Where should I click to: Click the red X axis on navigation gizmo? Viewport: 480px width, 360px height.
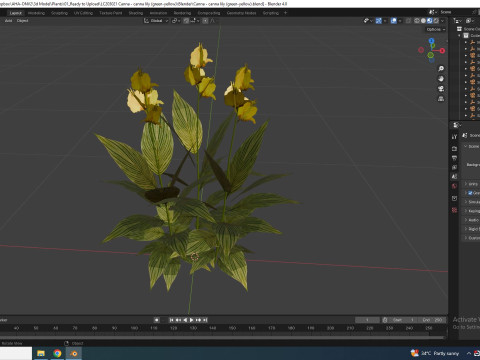[x=442, y=51]
